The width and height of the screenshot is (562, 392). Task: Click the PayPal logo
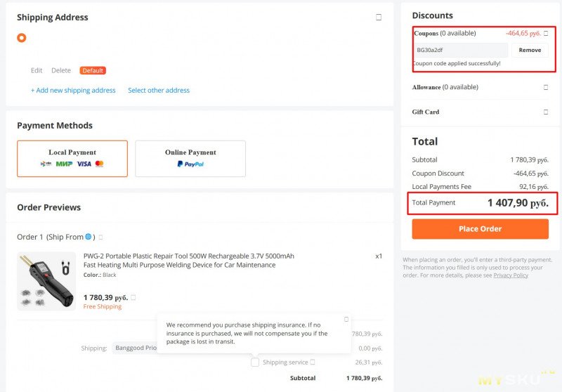190,164
